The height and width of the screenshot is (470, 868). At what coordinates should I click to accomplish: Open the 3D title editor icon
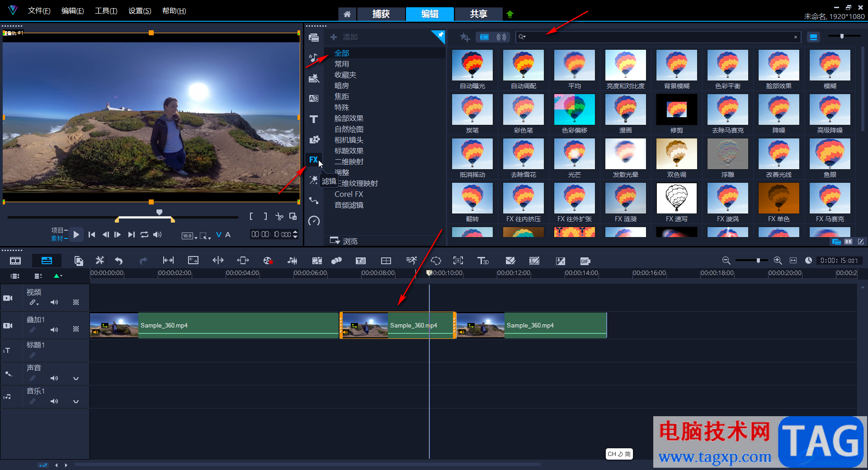coord(483,261)
